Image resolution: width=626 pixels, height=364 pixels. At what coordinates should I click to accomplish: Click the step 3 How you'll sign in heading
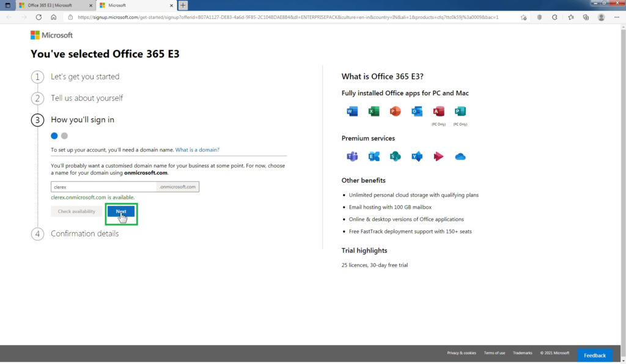click(x=83, y=120)
